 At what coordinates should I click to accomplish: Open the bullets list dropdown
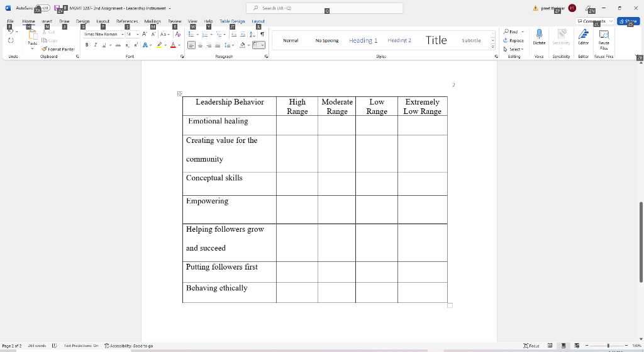(x=197, y=34)
